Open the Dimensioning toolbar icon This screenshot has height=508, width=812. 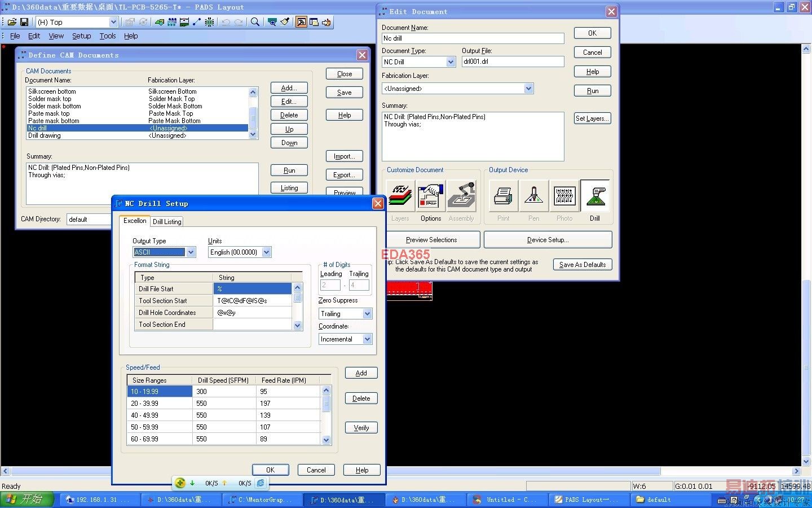click(x=184, y=22)
